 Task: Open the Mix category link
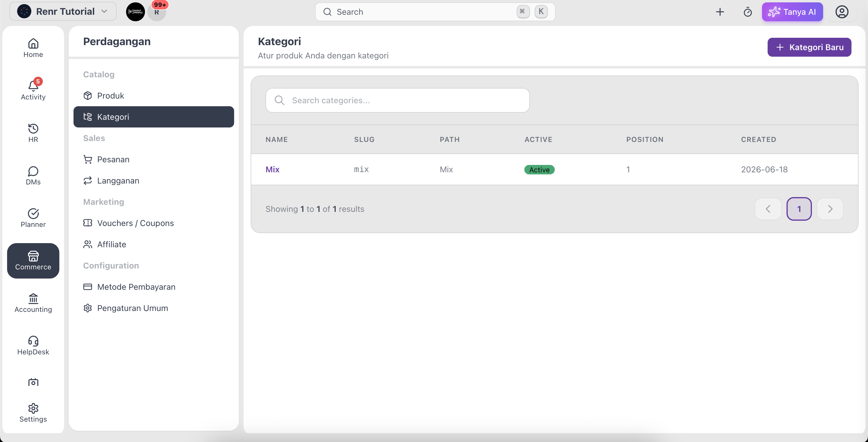(272, 169)
